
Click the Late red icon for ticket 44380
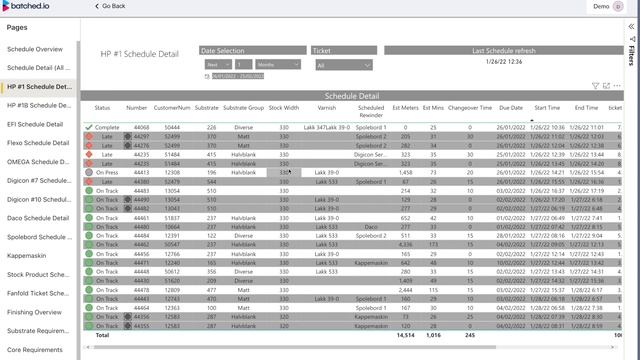click(x=89, y=182)
